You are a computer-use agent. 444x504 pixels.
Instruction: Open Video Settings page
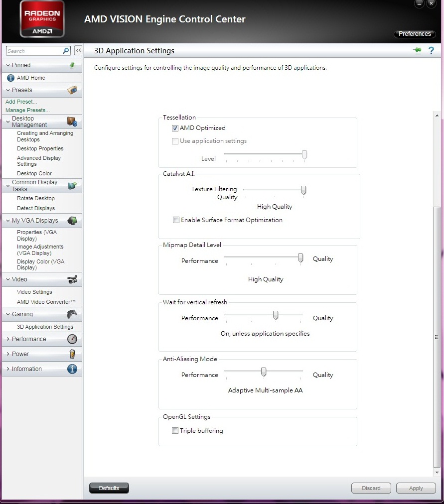point(34,292)
